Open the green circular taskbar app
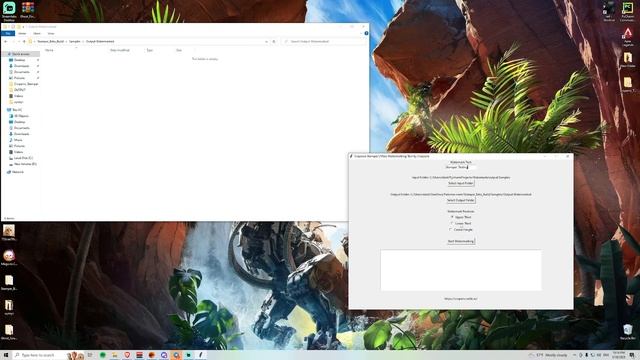This screenshot has width=640, height=360. click(102, 355)
